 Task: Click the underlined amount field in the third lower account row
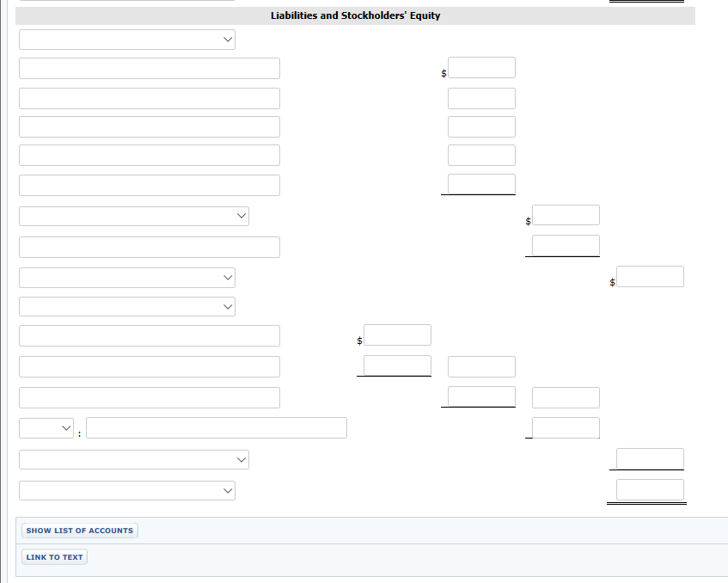481,396
